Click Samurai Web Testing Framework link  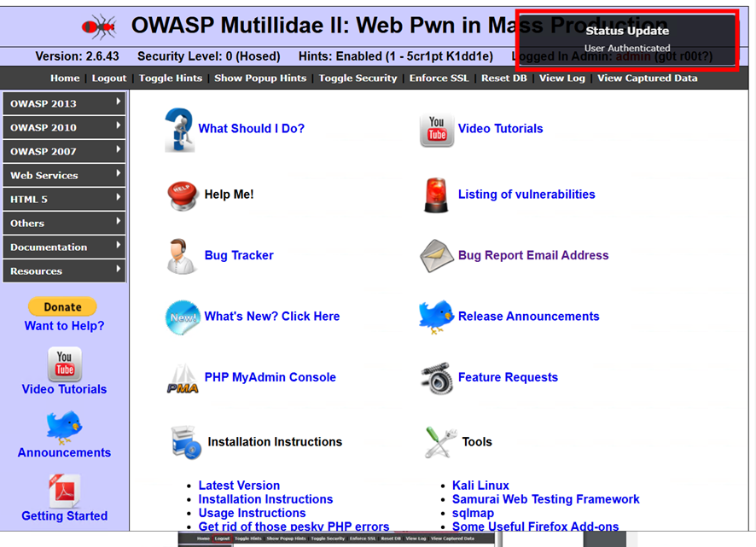[x=546, y=499]
